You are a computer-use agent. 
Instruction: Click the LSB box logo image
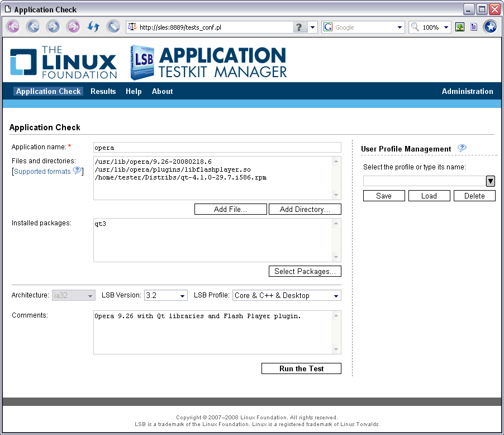click(142, 62)
